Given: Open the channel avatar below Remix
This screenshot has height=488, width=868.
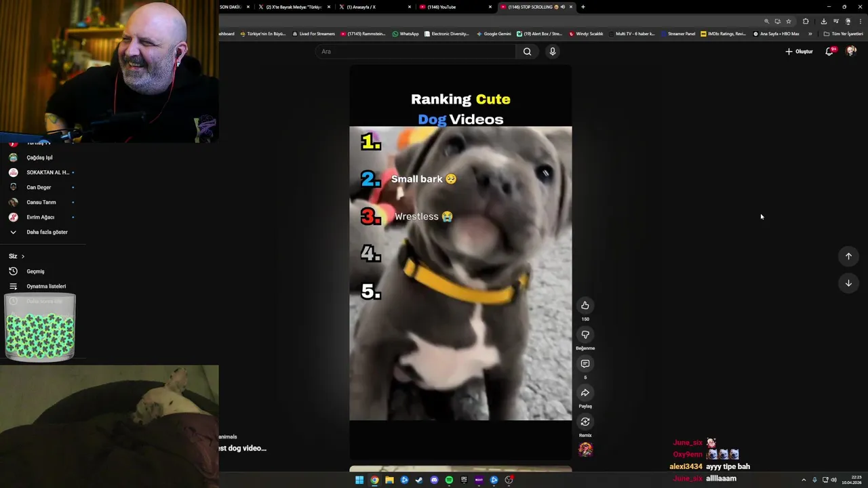Looking at the screenshot, I should (585, 449).
